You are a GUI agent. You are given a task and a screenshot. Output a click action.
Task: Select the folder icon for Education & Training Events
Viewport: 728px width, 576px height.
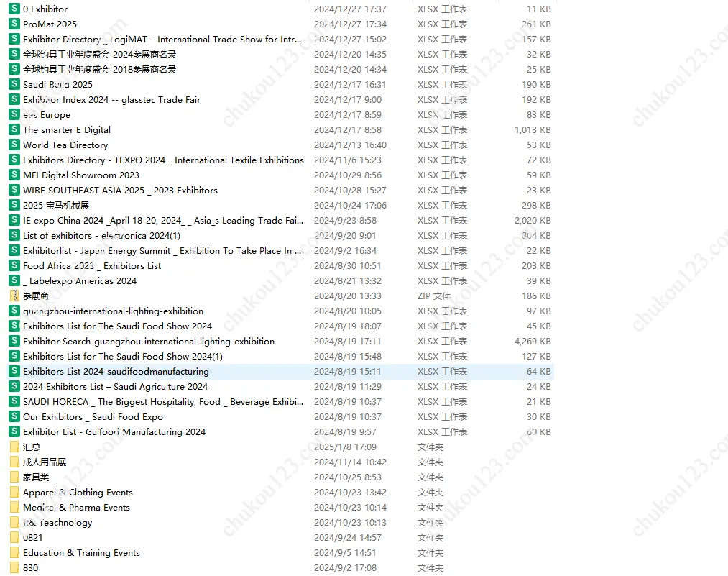point(14,553)
